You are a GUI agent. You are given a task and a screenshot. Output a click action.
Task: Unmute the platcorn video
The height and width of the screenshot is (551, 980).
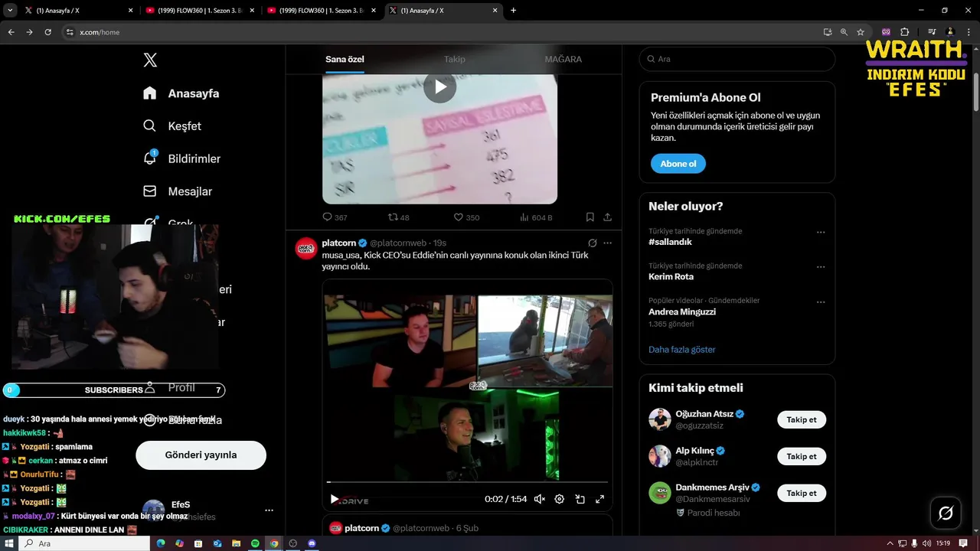[x=539, y=499]
